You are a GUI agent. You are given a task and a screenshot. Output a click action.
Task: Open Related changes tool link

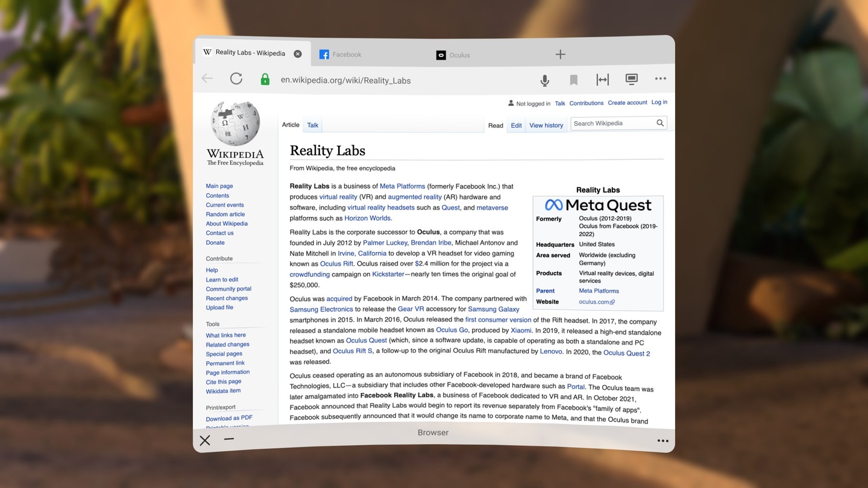(227, 345)
